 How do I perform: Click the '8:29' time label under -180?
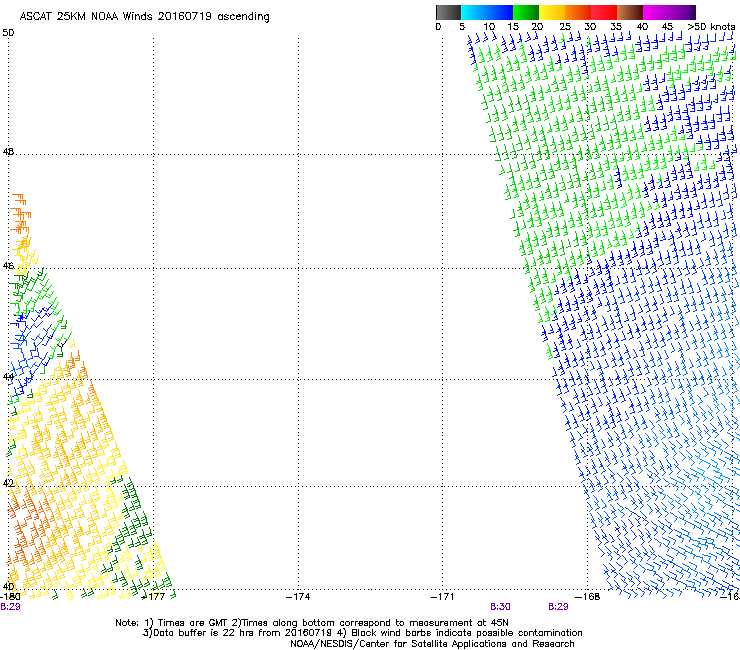pyautogui.click(x=10, y=607)
